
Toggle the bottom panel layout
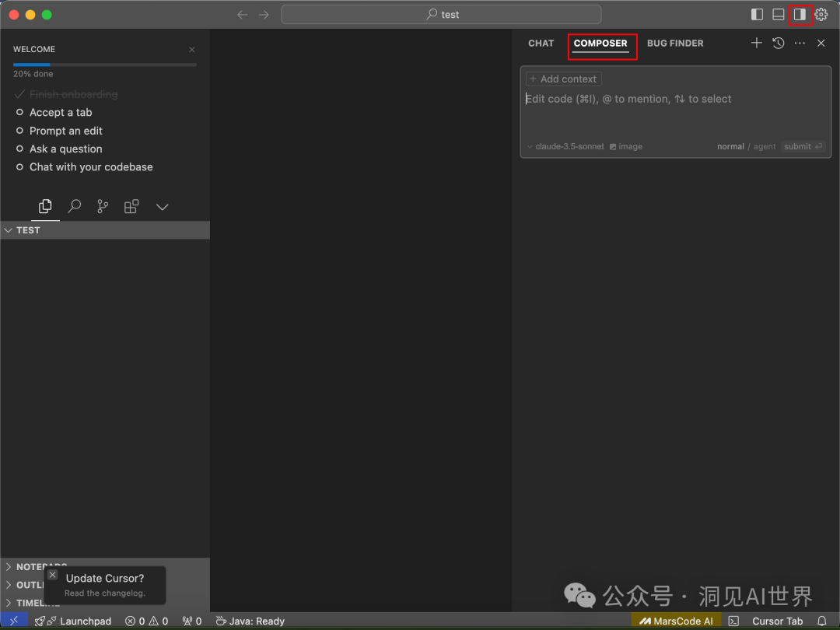click(778, 15)
